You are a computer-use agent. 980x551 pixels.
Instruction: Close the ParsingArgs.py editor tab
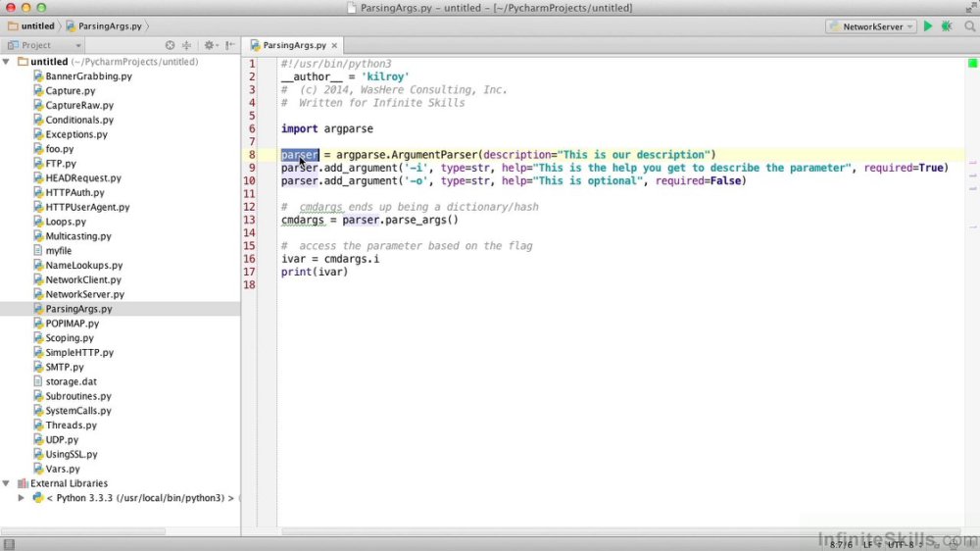click(x=334, y=45)
